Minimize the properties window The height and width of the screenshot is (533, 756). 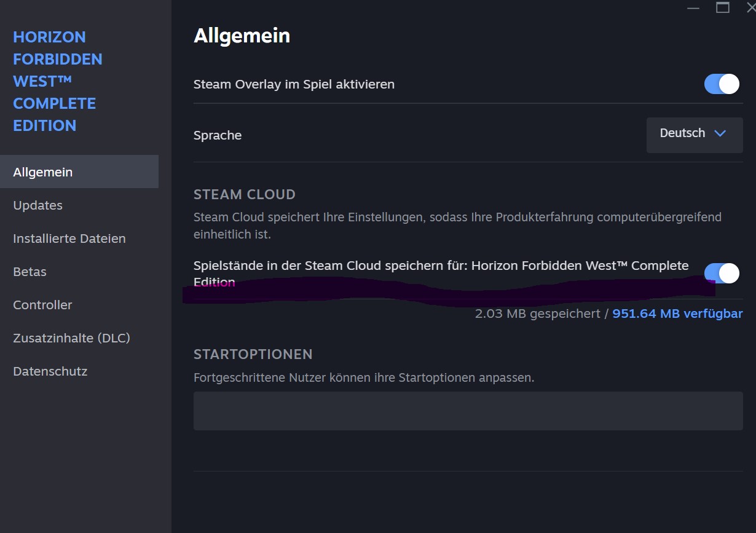coord(693,8)
